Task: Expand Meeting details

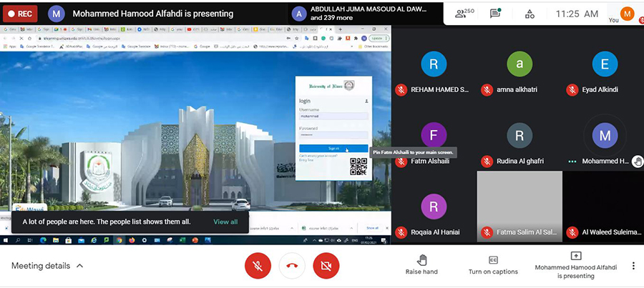Action: (47, 266)
